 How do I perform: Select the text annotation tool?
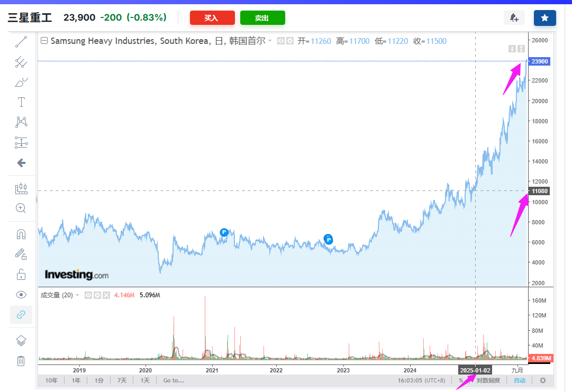click(21, 102)
